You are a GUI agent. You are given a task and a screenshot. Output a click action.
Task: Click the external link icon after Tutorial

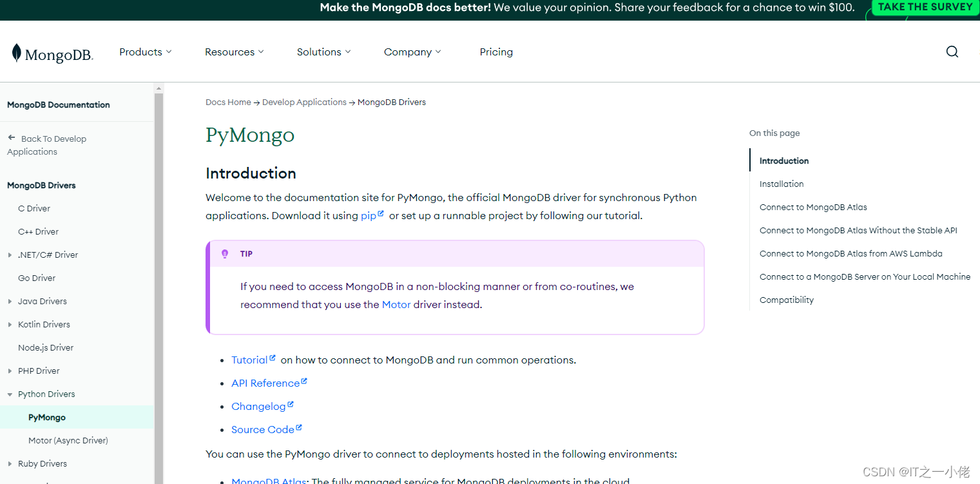click(273, 358)
